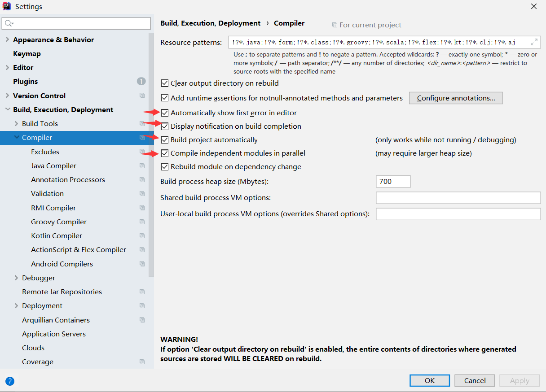Click the project-level icon next to Arquillian Containers
This screenshot has height=392, width=546.
[x=142, y=320]
